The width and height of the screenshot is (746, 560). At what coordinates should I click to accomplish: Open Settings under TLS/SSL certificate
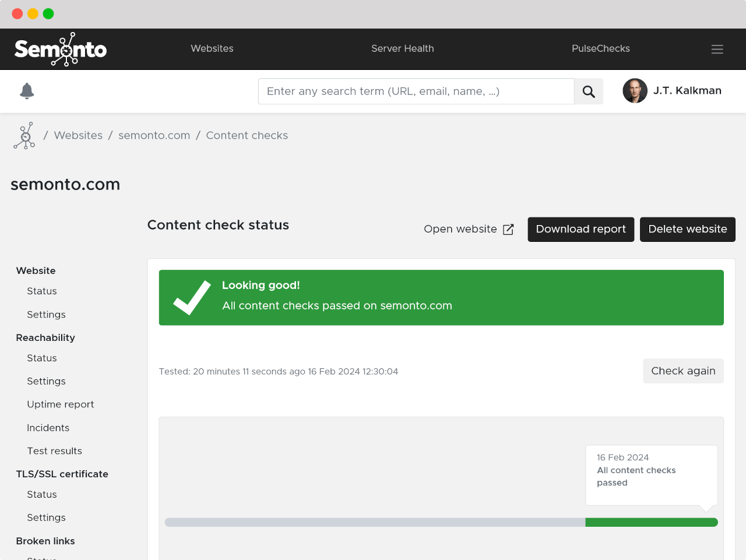(46, 518)
